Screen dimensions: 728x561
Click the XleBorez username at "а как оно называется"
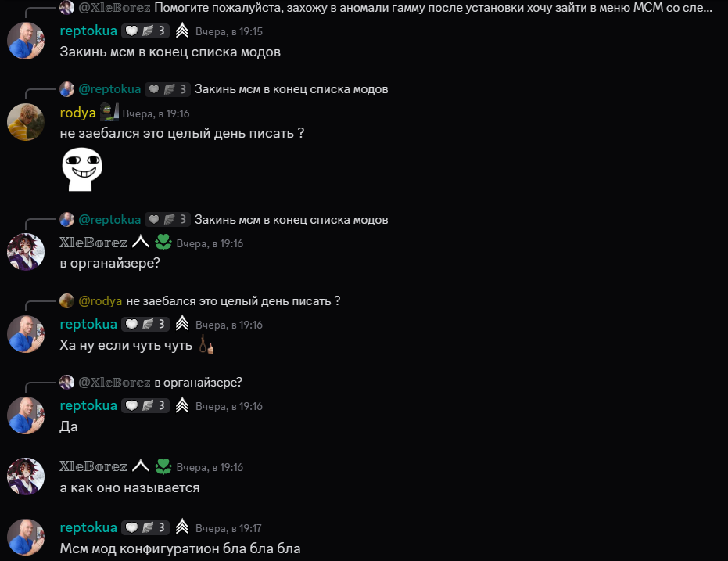pyautogui.click(x=93, y=466)
